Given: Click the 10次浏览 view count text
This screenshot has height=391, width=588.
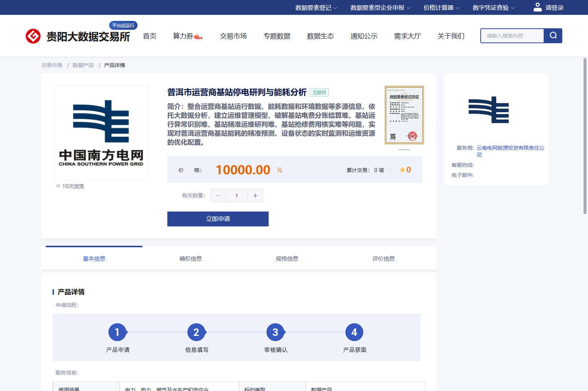Looking at the screenshot, I should coord(73,186).
